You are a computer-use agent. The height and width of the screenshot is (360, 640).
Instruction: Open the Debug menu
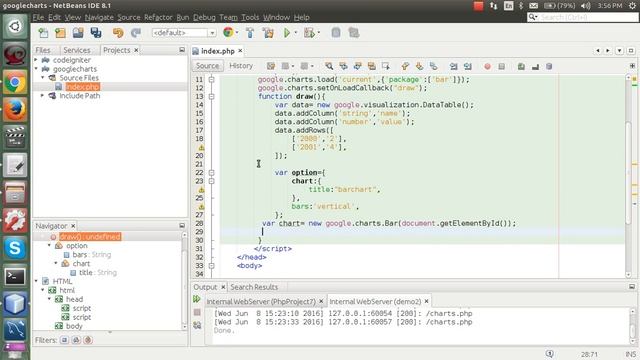pyautogui.click(x=204, y=17)
